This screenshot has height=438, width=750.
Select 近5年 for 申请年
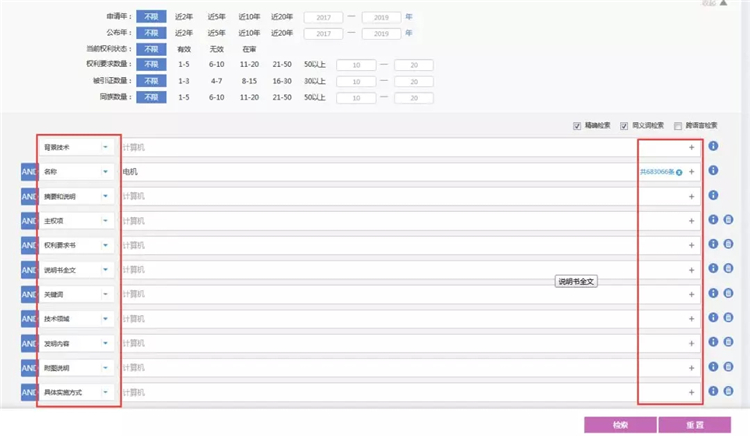pyautogui.click(x=217, y=18)
